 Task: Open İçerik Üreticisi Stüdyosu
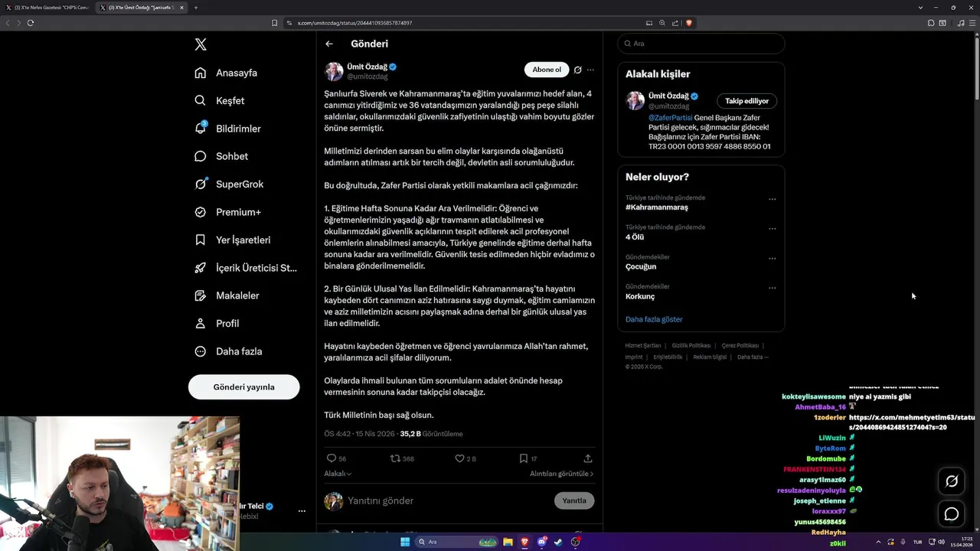245,268
